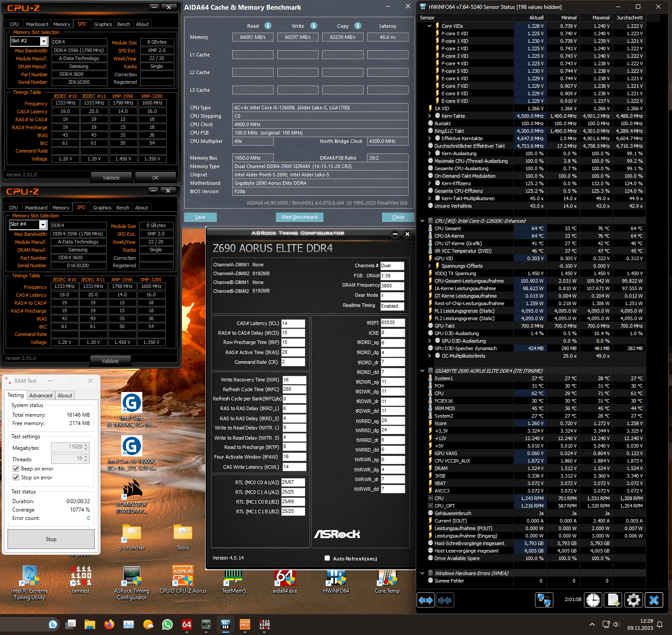Screen dimensions: 672x635
Task: Open Firefox from the taskbar
Action: pos(109,624)
